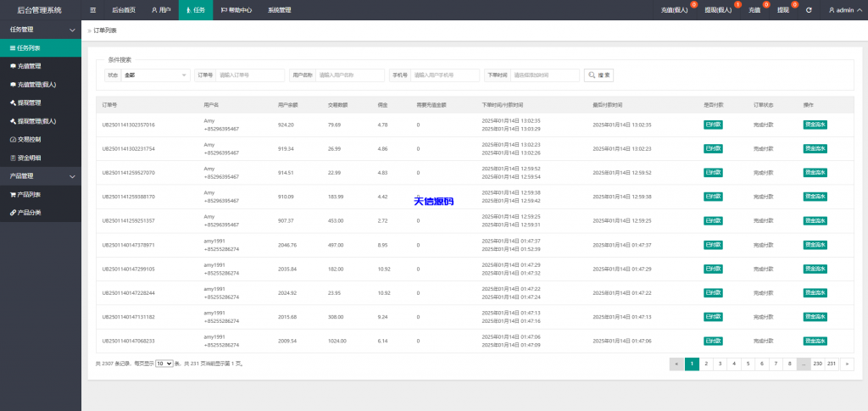This screenshot has width=868, height=411.
Task: Collapse the 任务管理 sidebar group
Action: pos(41,30)
